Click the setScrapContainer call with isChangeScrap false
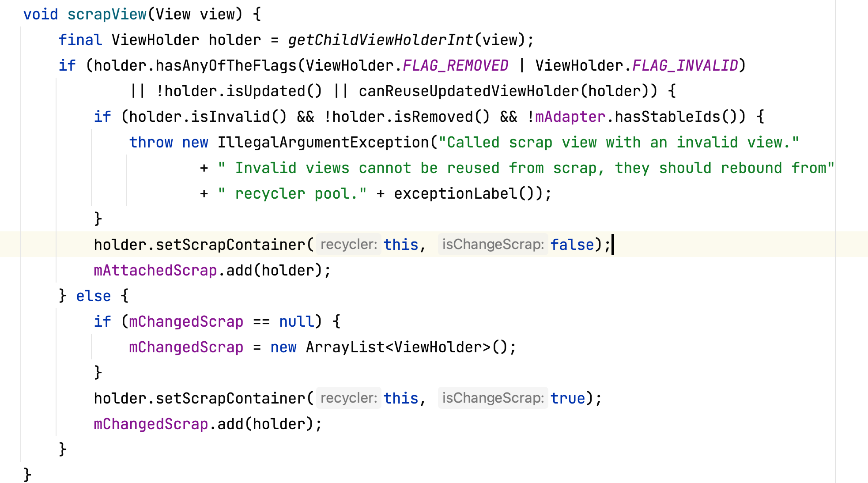This screenshot has width=868, height=483. tap(352, 245)
